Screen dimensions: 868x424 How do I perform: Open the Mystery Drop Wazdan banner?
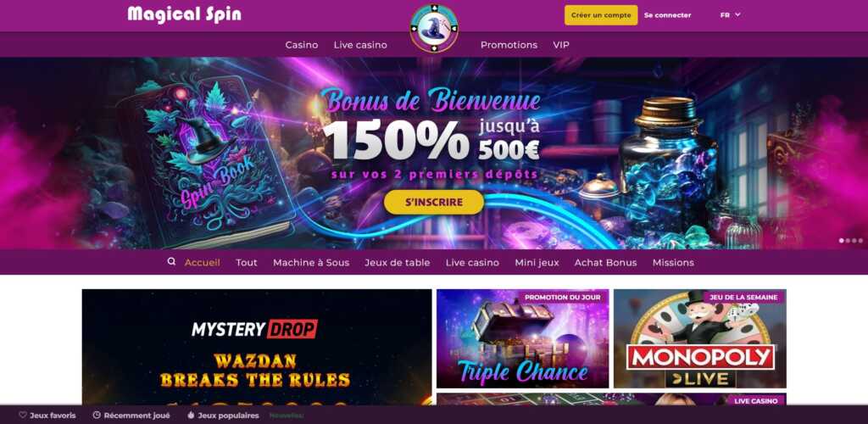click(x=257, y=347)
